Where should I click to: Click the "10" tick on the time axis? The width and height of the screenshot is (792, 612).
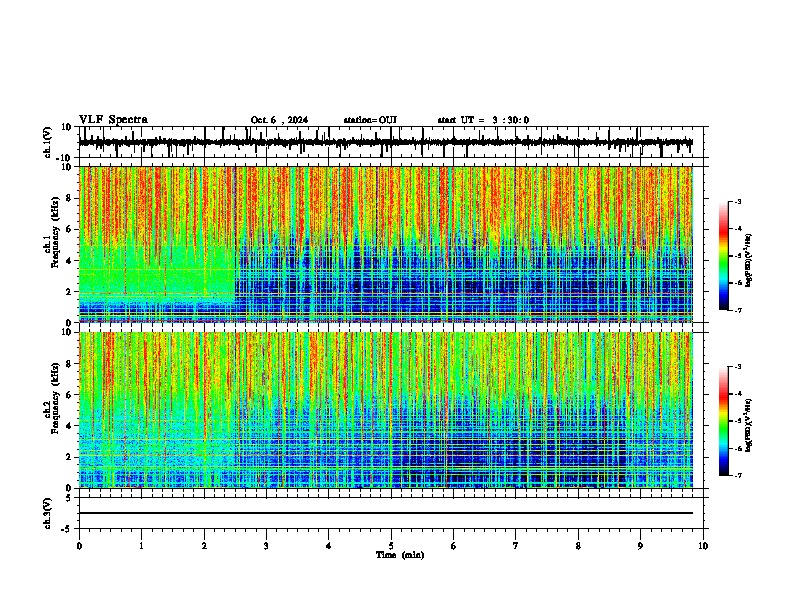click(x=703, y=546)
